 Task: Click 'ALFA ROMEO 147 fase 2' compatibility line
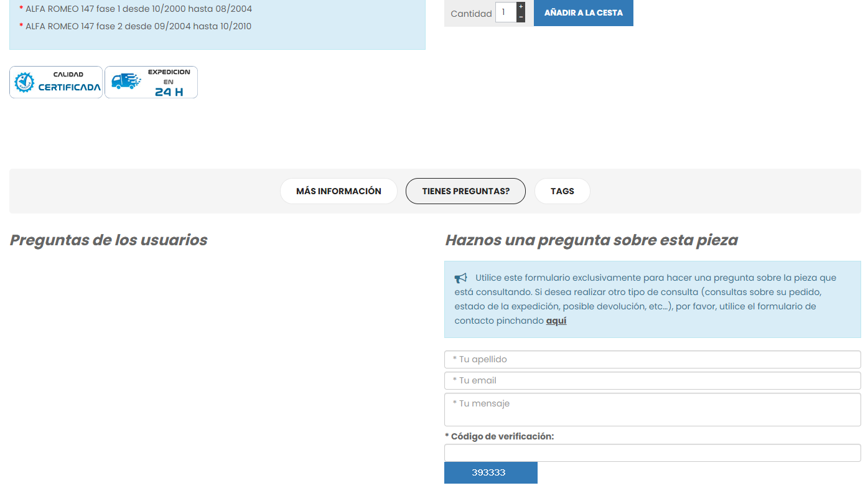coord(136,26)
